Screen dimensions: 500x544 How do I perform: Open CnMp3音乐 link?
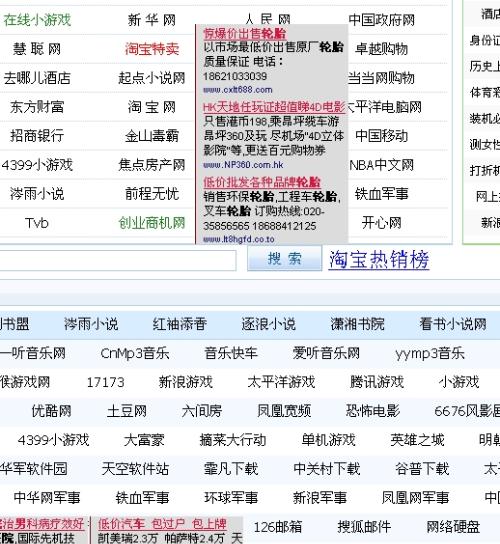(135, 353)
